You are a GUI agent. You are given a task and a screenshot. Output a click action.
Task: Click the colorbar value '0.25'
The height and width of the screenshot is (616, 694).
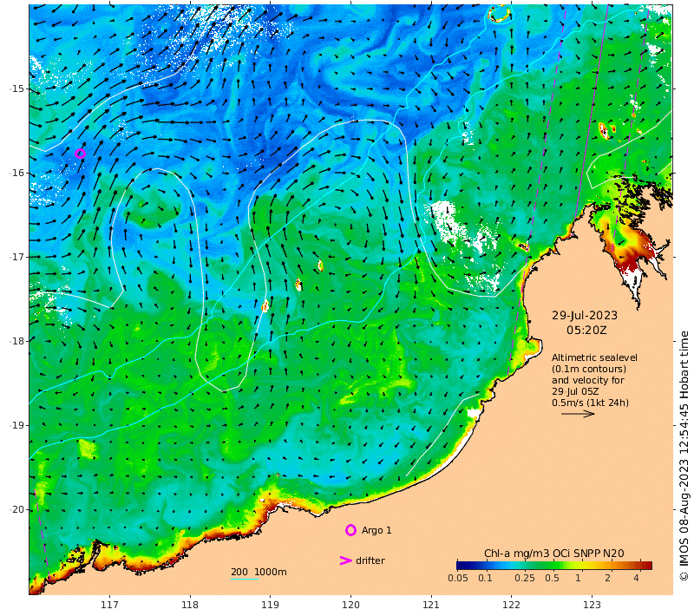tap(525, 578)
